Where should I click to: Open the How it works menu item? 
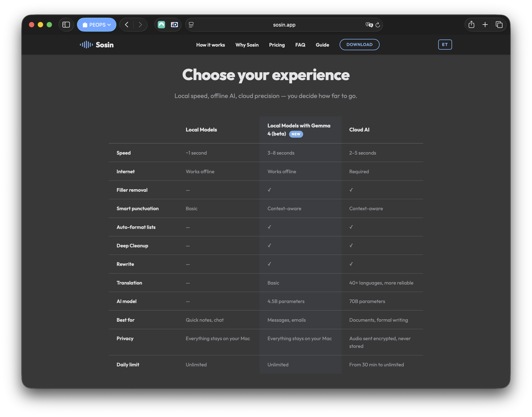211,45
